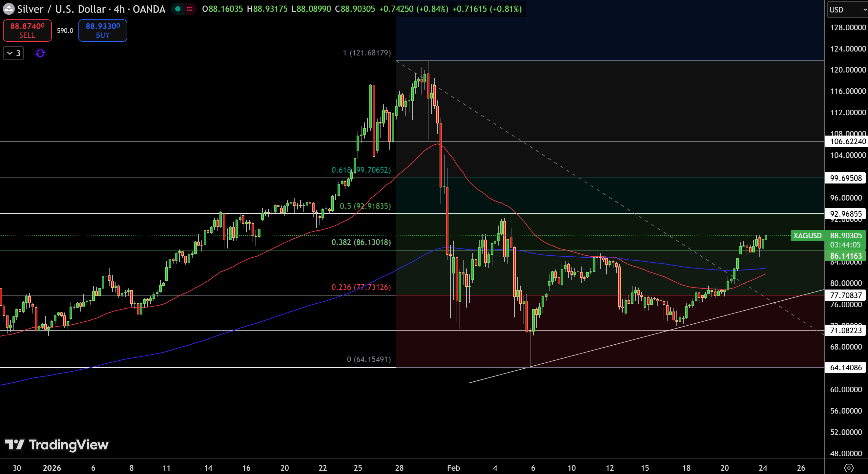Click the high value H88.93175

pos(267,9)
